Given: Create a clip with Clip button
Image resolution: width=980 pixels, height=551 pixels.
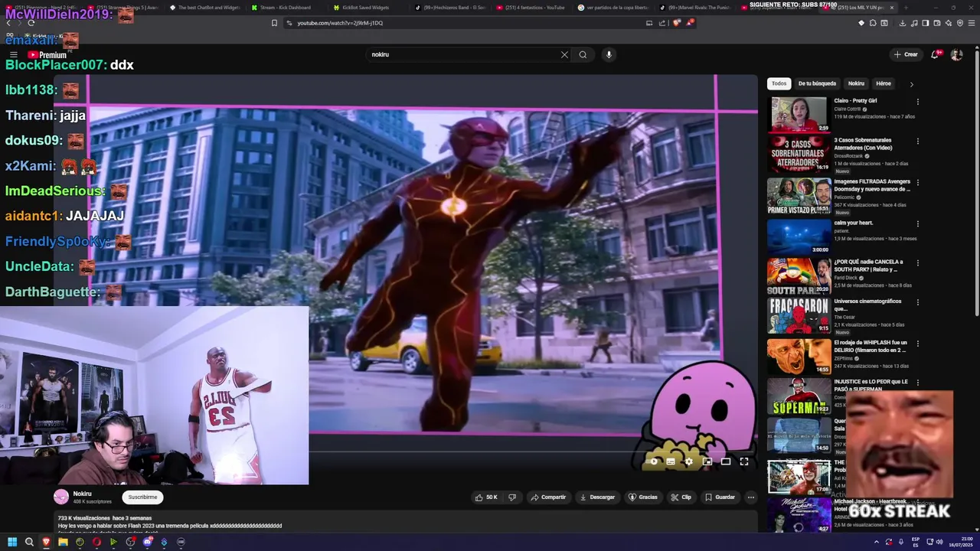Looking at the screenshot, I should [681, 497].
